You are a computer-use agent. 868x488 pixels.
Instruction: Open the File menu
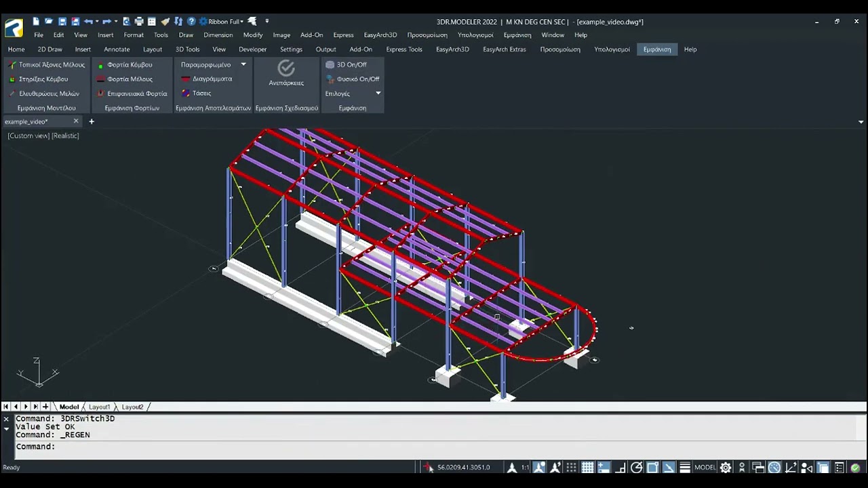tap(39, 35)
